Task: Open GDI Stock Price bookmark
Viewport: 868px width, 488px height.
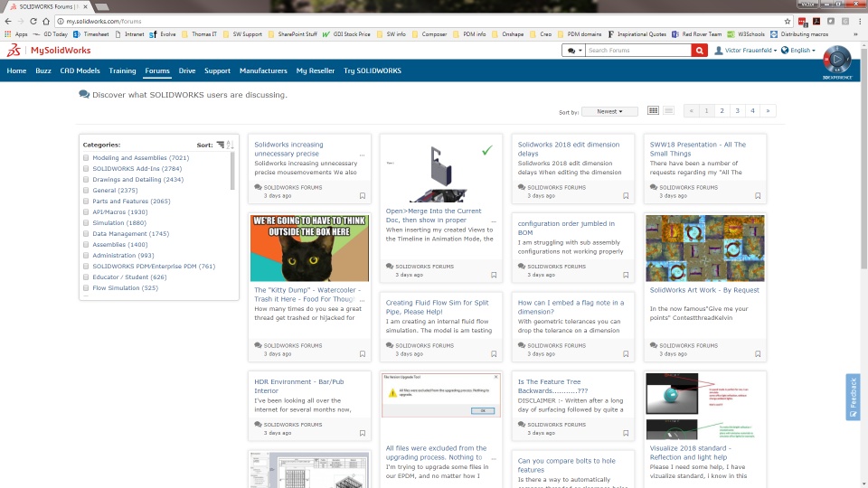Action: pos(346,34)
